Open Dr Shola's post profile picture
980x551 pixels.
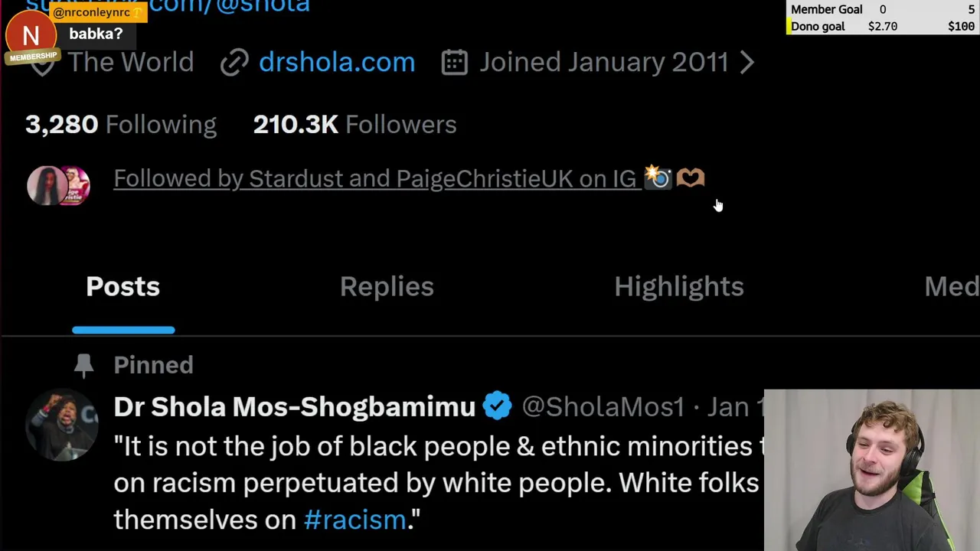(x=62, y=425)
